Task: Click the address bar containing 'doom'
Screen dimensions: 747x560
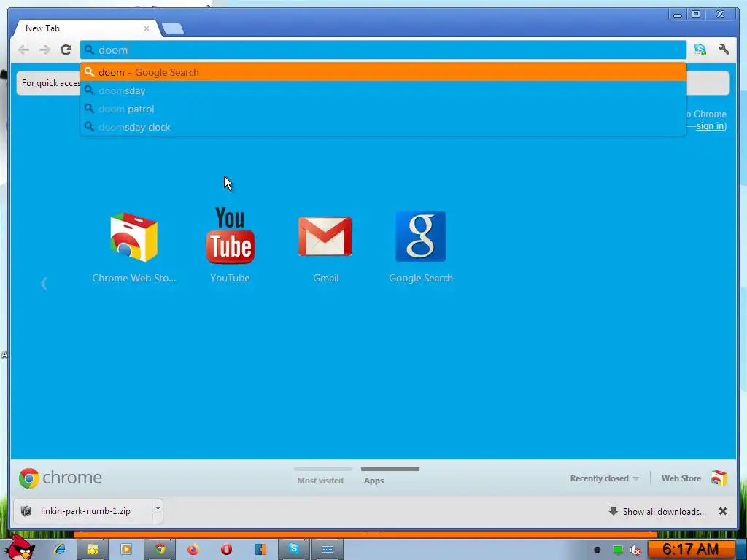Action: point(383,50)
